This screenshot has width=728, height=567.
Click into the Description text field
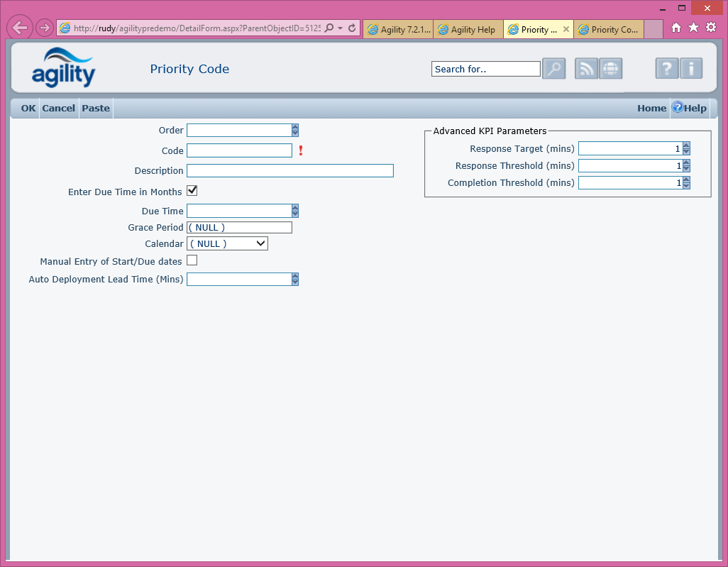[289, 170]
